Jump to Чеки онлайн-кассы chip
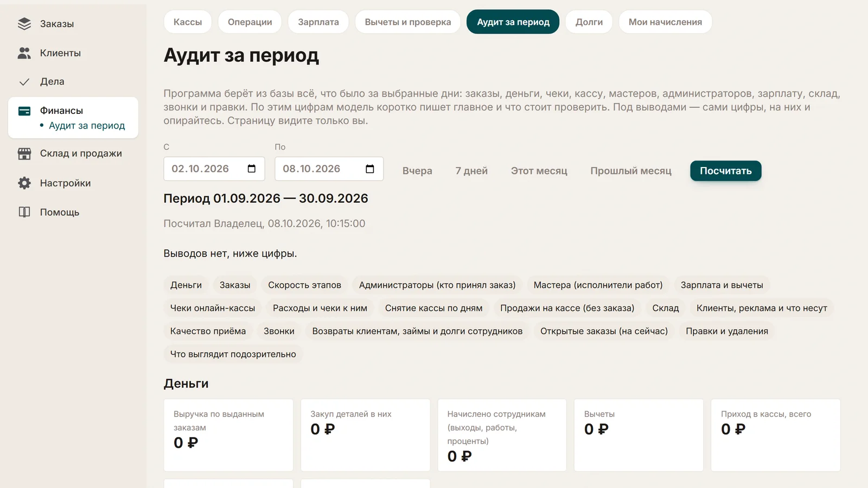The width and height of the screenshot is (868, 488). [213, 308]
